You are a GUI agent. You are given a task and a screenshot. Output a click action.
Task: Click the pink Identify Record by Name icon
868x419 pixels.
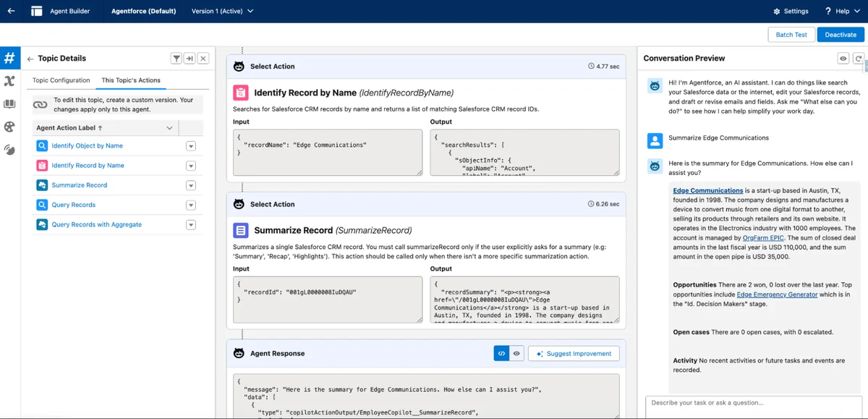pos(42,165)
